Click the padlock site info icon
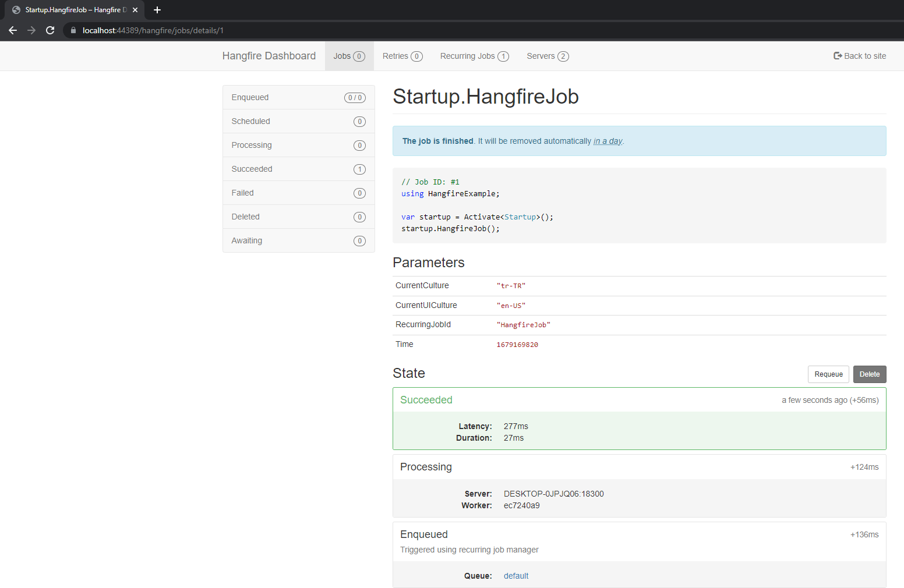Viewport: 904px width, 588px height. [x=73, y=30]
